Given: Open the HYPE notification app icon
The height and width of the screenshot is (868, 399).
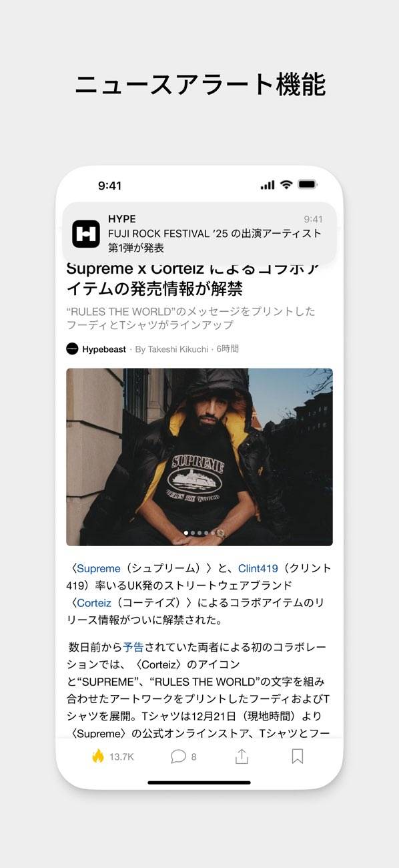Looking at the screenshot, I should coord(86,234).
